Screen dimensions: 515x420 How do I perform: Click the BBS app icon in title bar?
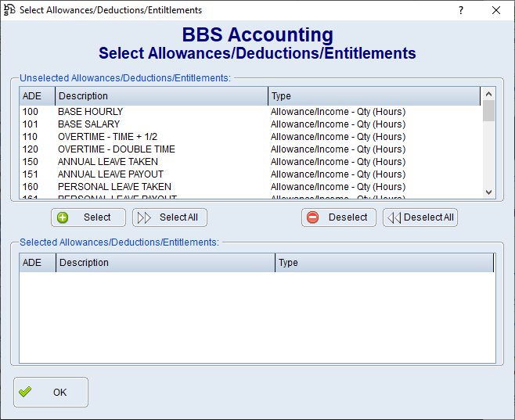click(9, 9)
